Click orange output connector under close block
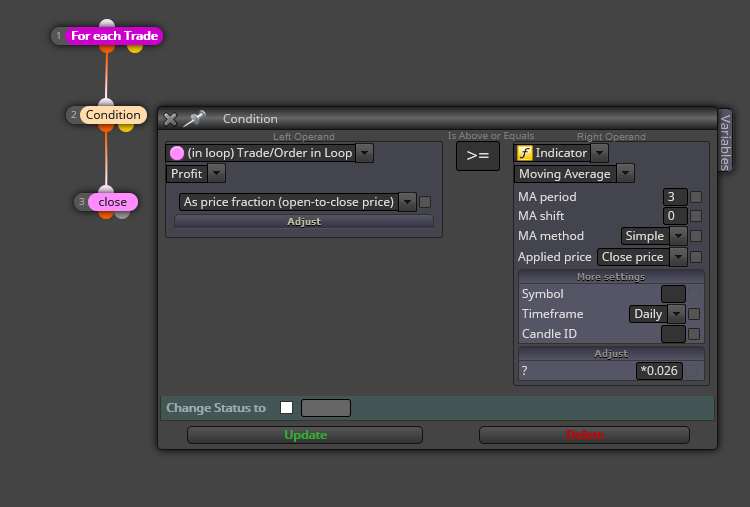 106,214
